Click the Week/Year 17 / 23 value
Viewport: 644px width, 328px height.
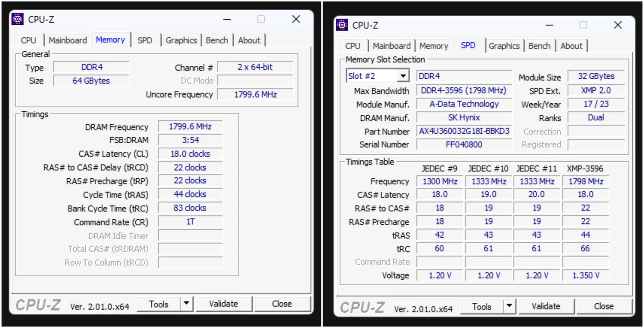596,104
